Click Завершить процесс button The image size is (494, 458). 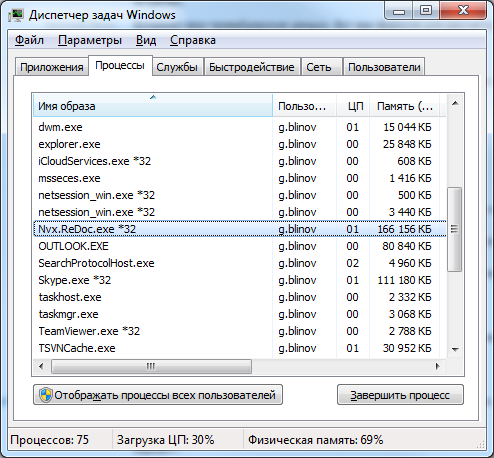pyautogui.click(x=400, y=395)
